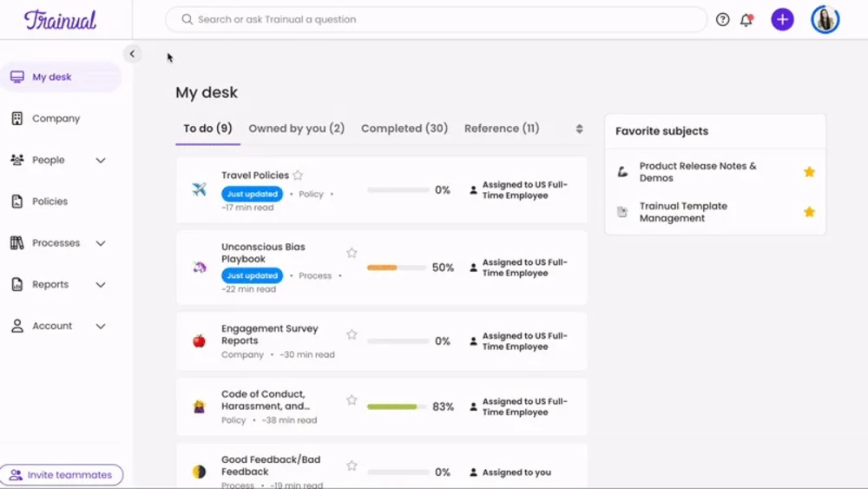Open the user profile avatar
The height and width of the screenshot is (489, 868).
click(825, 19)
